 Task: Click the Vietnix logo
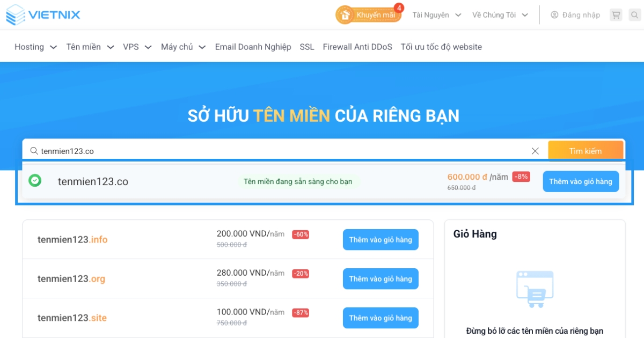click(x=43, y=14)
